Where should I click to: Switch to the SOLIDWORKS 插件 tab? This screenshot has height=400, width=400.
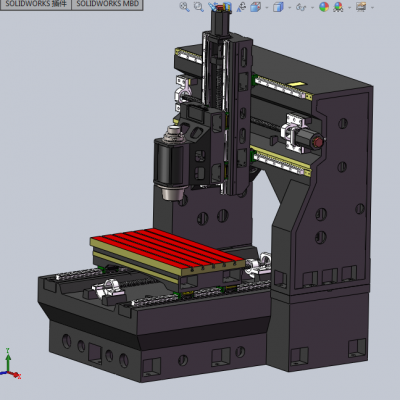36,4
